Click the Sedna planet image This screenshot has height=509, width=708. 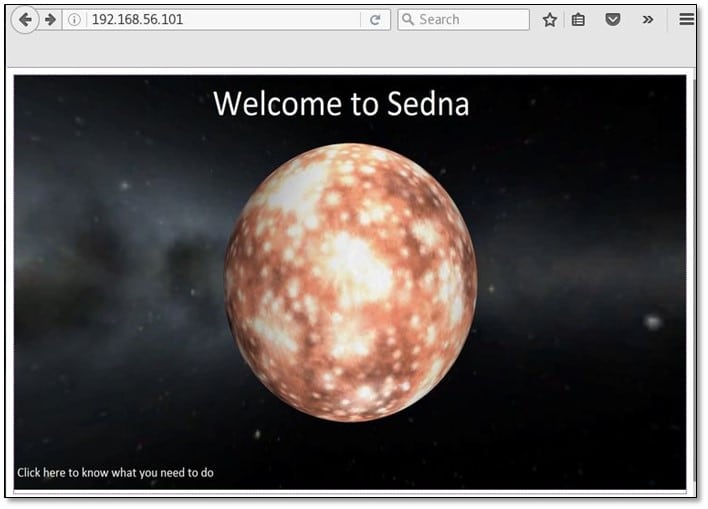[x=350, y=282]
